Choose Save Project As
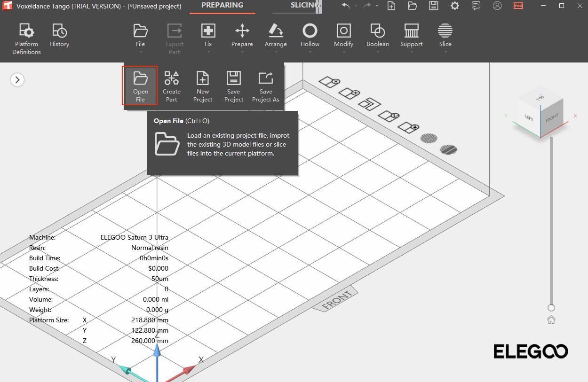Viewport: 588px width, 382px height. pos(266,86)
